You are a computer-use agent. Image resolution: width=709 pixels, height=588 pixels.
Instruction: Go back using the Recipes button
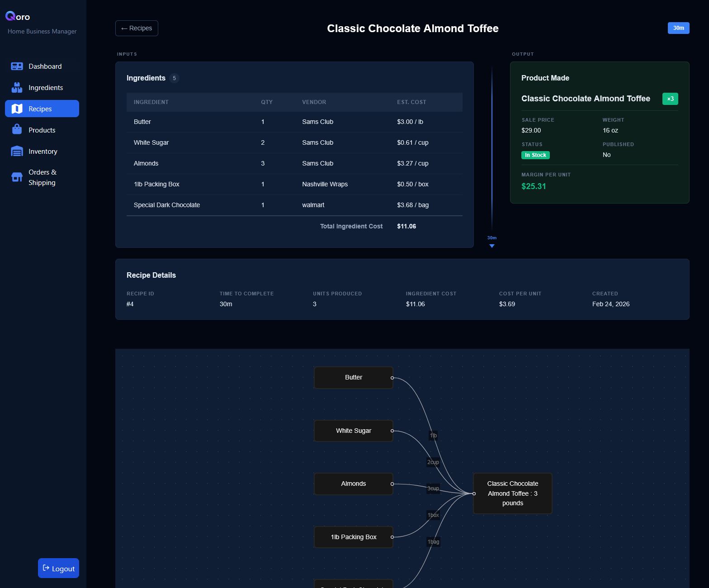pyautogui.click(x=137, y=28)
